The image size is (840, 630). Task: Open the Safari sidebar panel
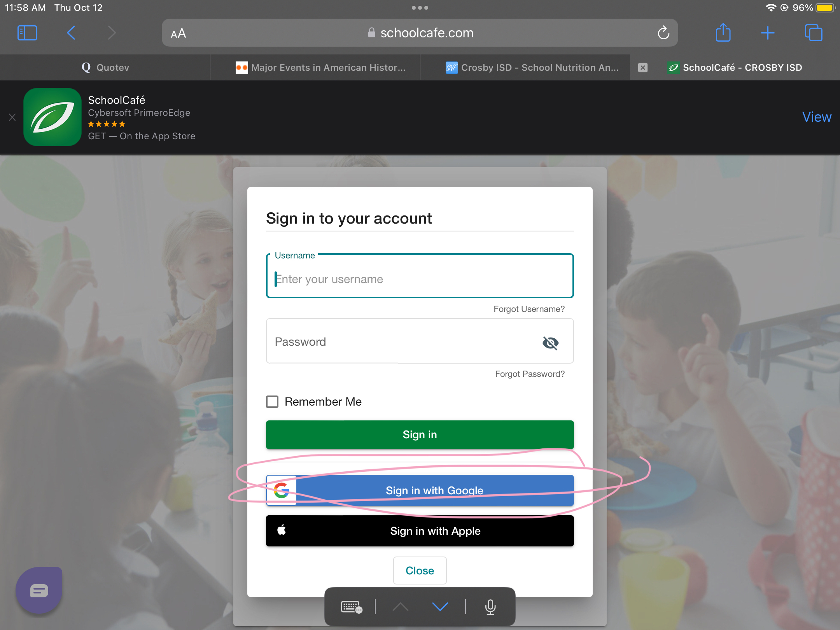click(x=27, y=33)
